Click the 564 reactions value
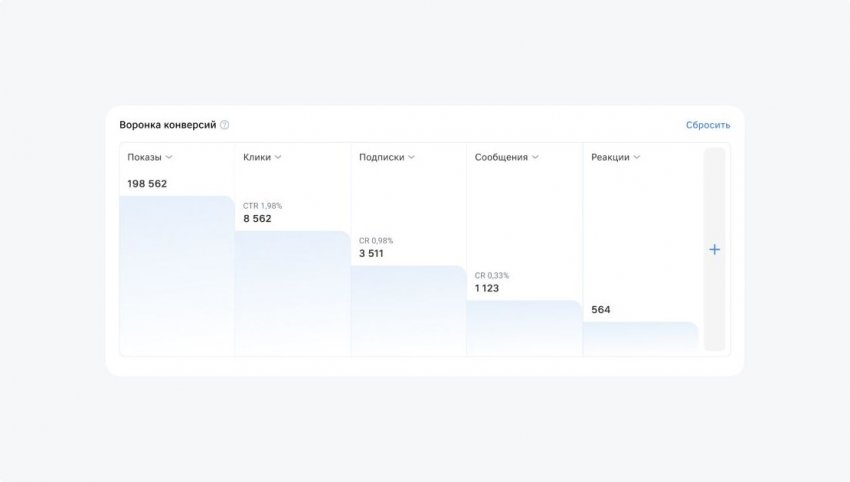The image size is (850, 482). tap(601, 310)
